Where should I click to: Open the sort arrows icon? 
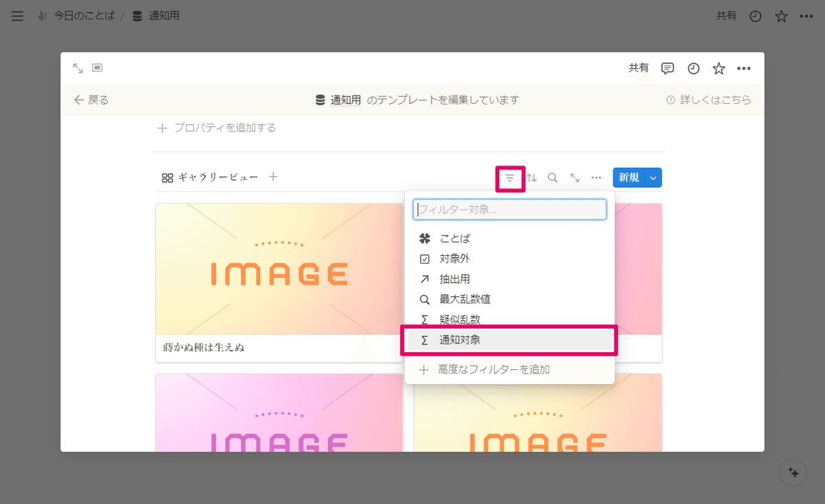[531, 178]
